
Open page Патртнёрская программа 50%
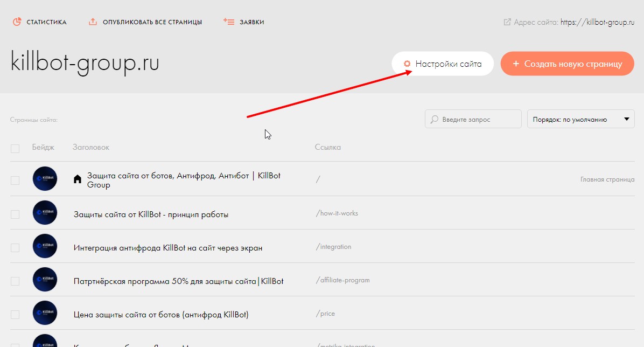point(179,281)
